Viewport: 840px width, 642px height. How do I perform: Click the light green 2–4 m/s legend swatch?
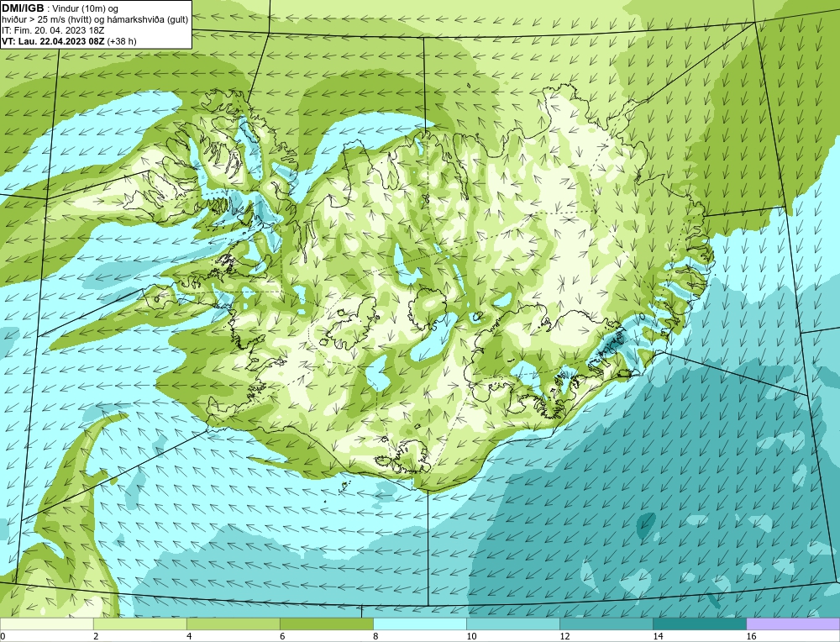click(139, 624)
